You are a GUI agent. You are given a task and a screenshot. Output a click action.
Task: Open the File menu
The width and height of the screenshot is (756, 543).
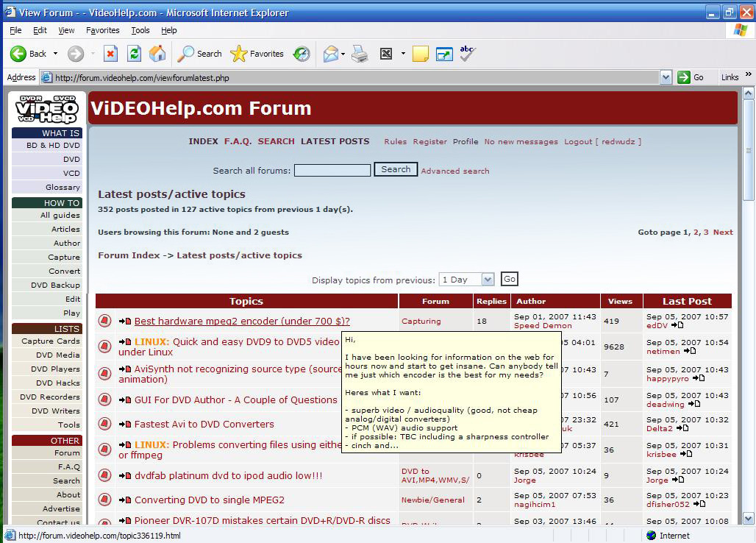[15, 30]
